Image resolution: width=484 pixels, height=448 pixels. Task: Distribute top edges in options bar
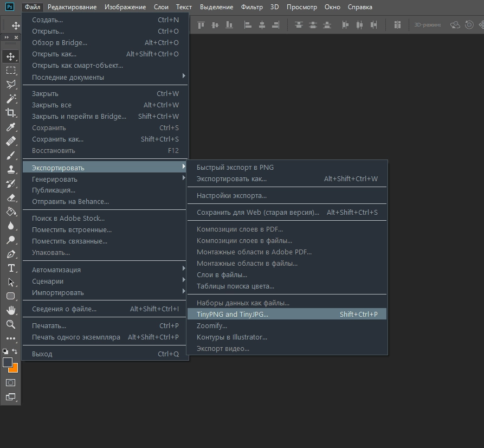tap(299, 25)
